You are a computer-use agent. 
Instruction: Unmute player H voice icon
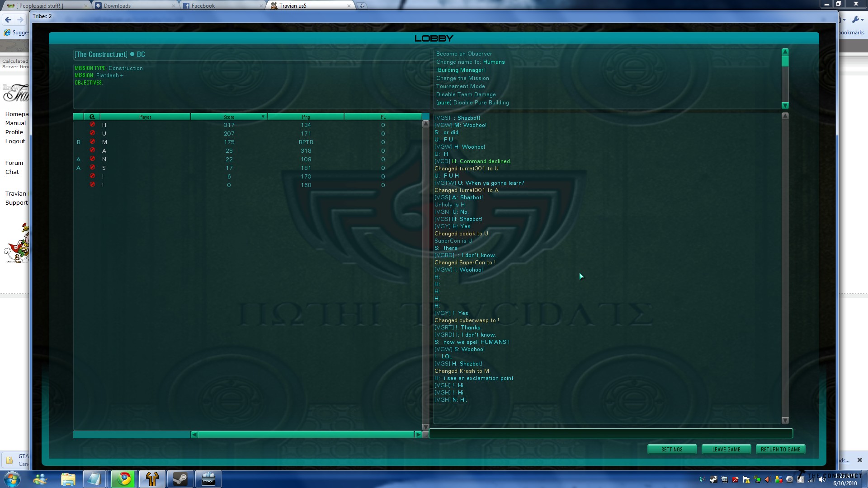pyautogui.click(x=92, y=125)
